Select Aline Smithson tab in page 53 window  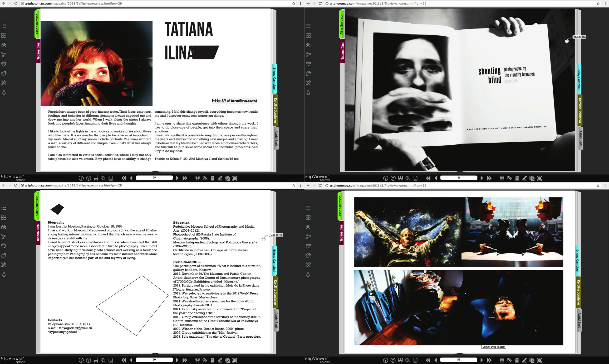click(x=340, y=206)
